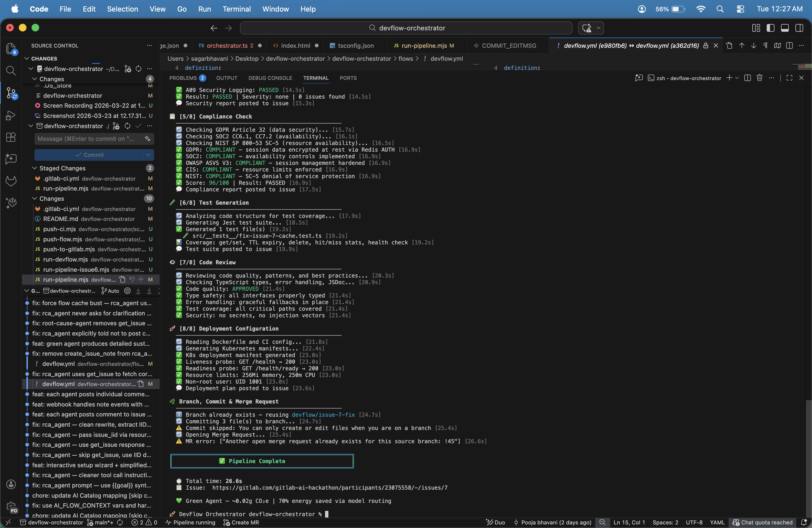Open Commit button dropdown arrow
This screenshot has width=812, height=528.
(148, 155)
